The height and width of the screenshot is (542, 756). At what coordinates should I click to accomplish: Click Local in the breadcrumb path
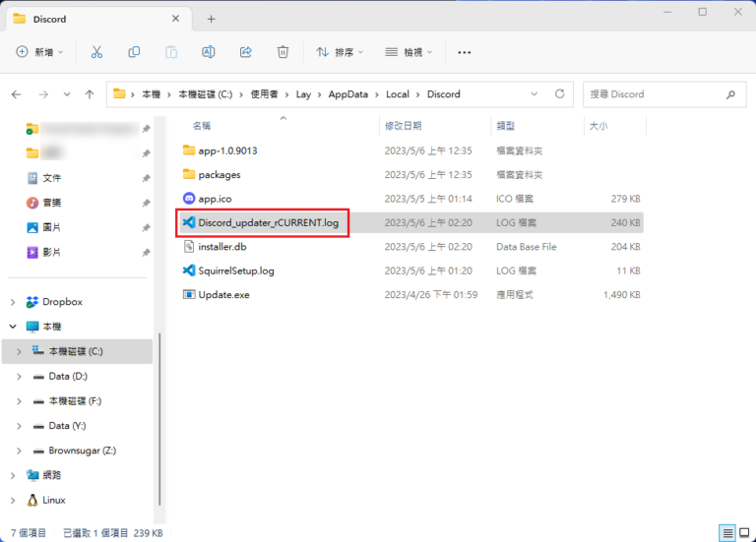point(398,94)
